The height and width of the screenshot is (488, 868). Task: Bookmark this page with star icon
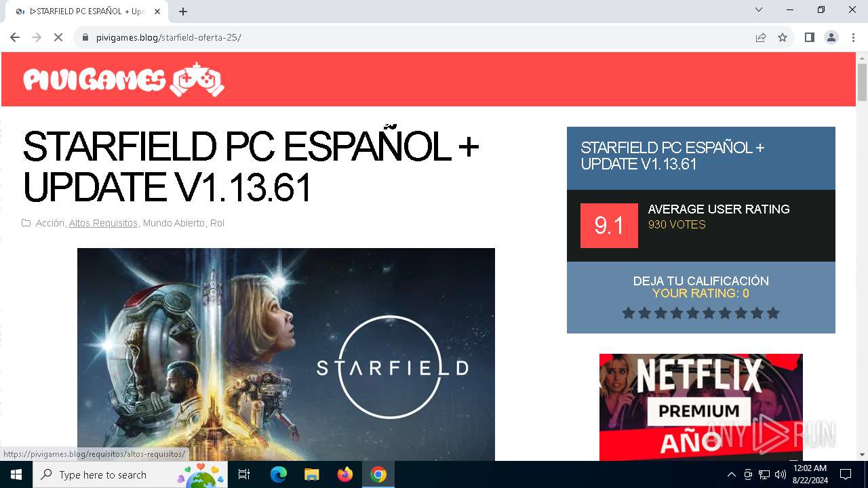[x=783, y=37]
